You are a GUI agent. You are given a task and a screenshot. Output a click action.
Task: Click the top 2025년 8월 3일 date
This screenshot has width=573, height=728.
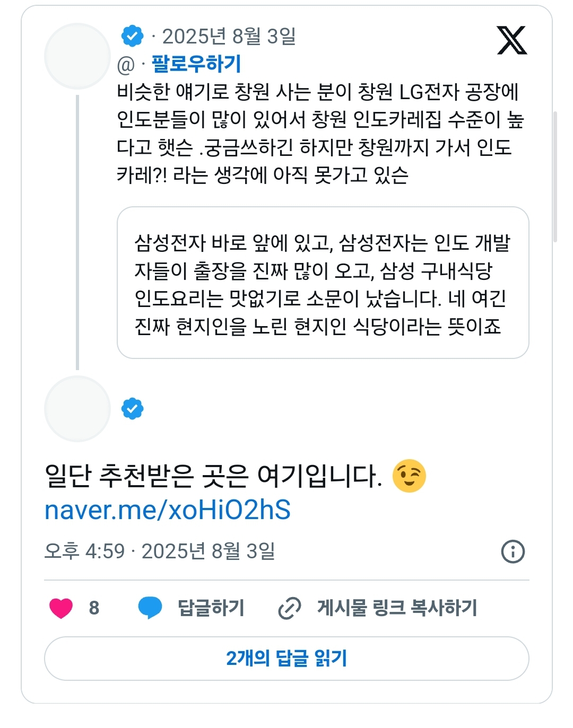coord(229,37)
